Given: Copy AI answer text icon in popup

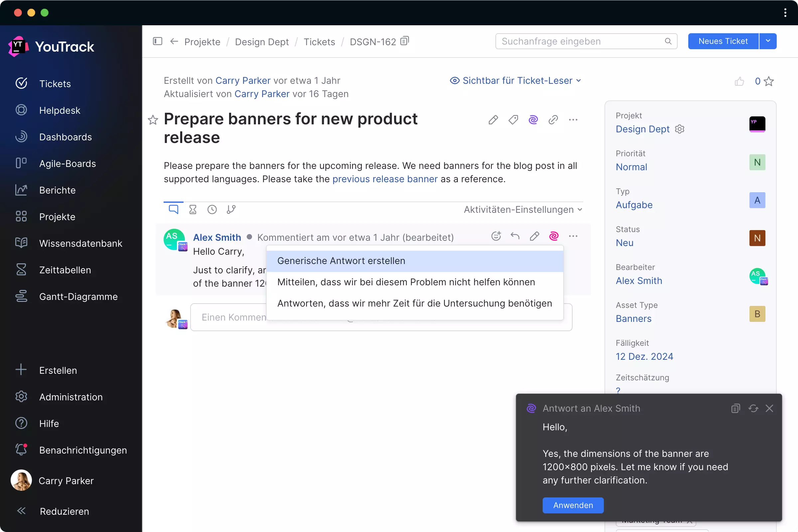Looking at the screenshot, I should (735, 408).
